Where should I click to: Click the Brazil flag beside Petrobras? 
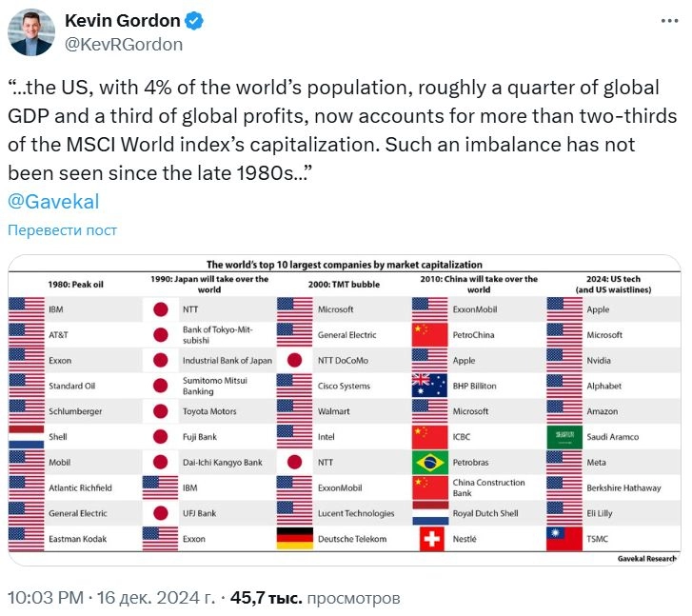429,463
